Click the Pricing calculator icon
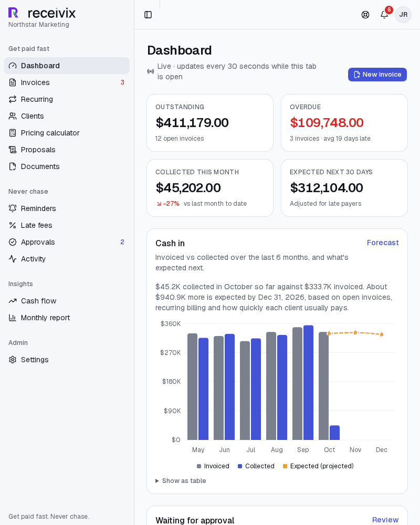The width and height of the screenshot is (420, 525). click(x=13, y=133)
